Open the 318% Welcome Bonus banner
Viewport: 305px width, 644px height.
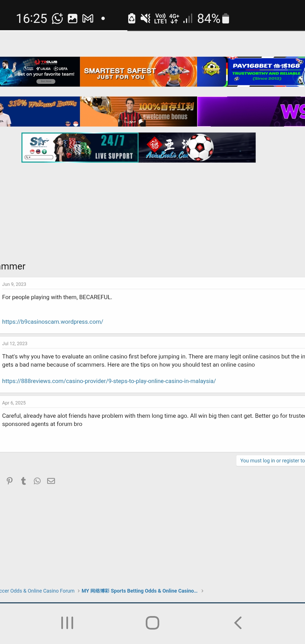40,112
